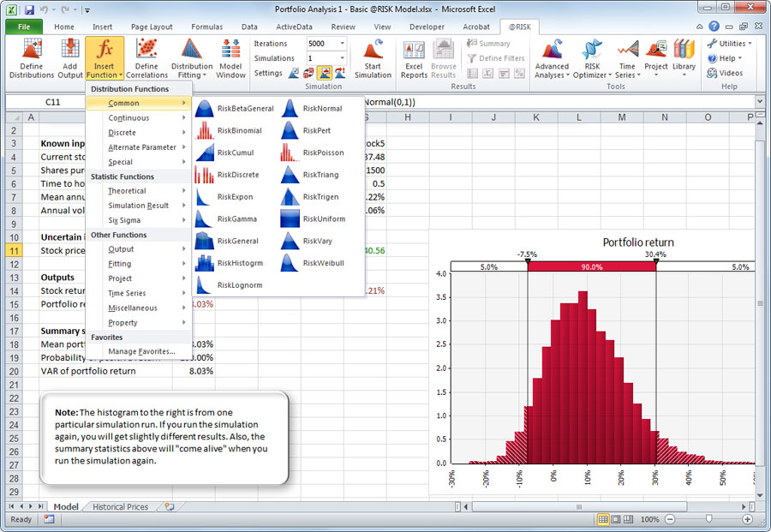Switch to Page Layout view in status bar
Image resolution: width=771 pixels, height=532 pixels.
pos(616,519)
